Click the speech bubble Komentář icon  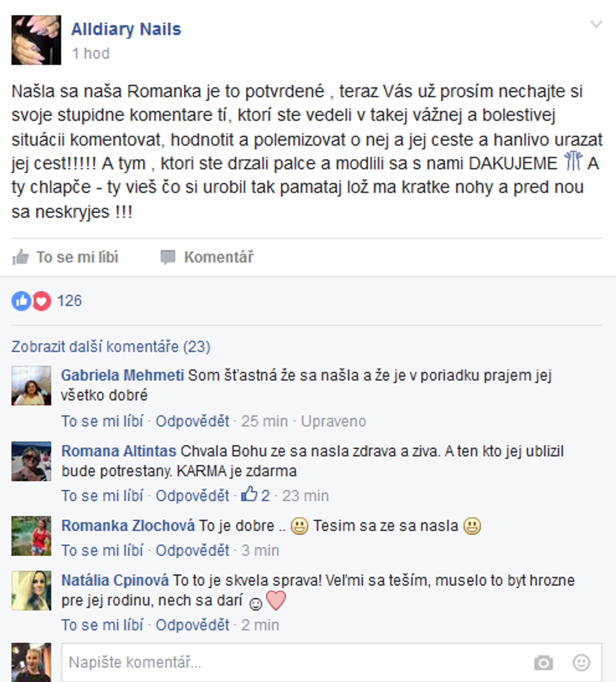tap(168, 257)
